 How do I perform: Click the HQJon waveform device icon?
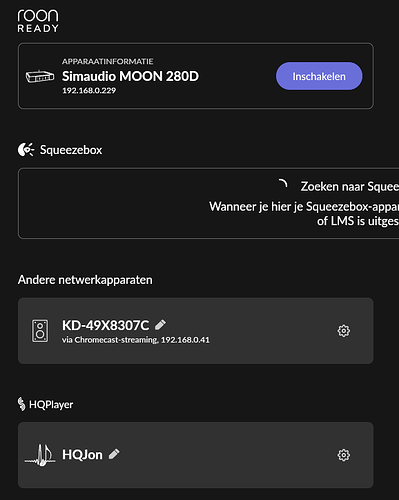[x=40, y=455]
